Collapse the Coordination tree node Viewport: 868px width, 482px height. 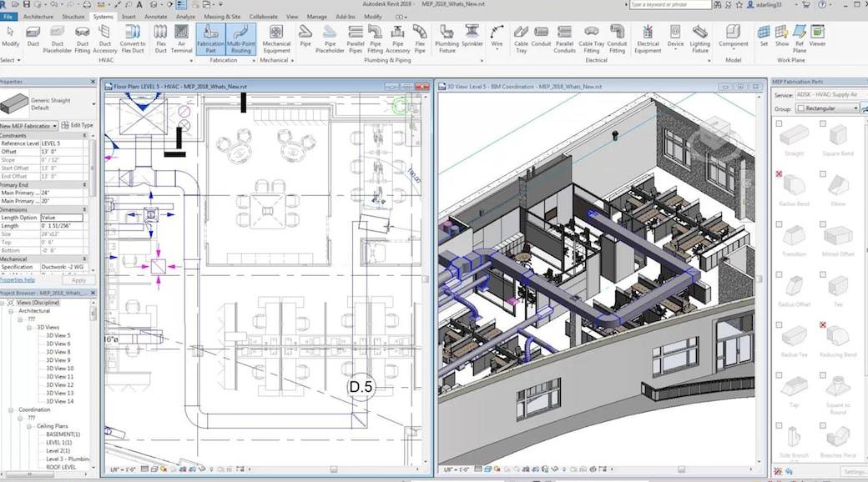[11, 410]
